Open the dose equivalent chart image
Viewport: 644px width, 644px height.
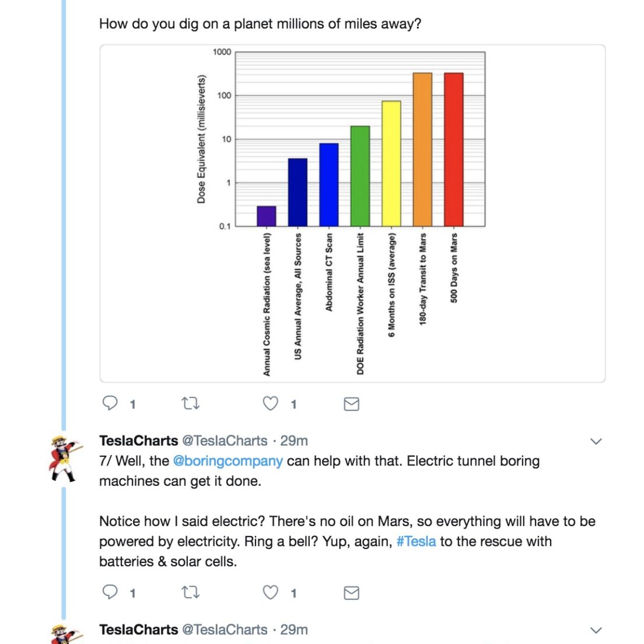[x=352, y=213]
